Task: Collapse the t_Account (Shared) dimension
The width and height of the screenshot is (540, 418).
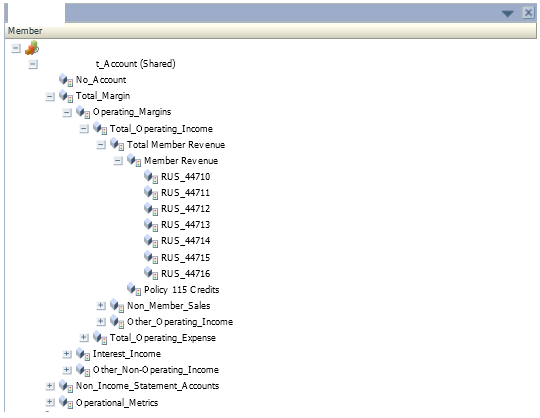Action: tap(33, 64)
